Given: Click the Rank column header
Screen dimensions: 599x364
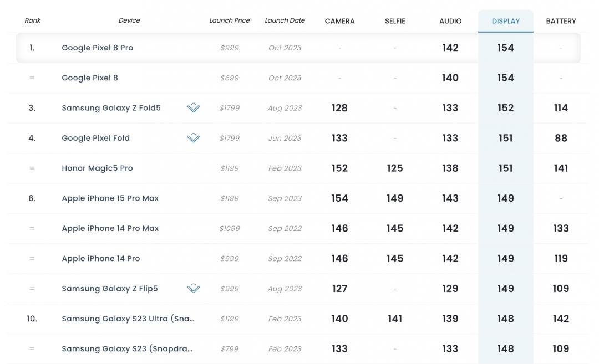Looking at the screenshot, I should tap(32, 20).
